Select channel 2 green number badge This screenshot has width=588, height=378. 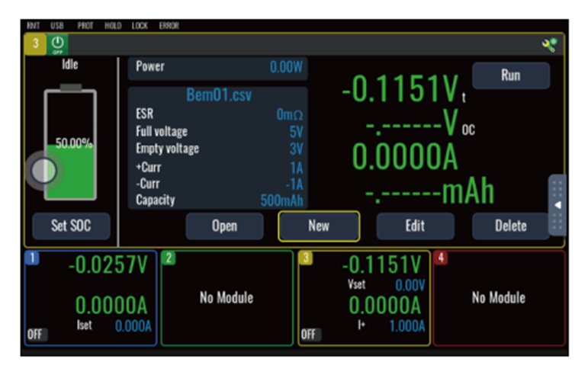click(x=169, y=258)
